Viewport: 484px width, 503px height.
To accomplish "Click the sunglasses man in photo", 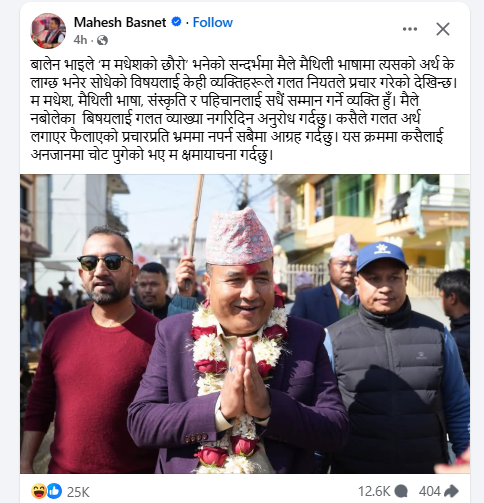I will click(94, 349).
